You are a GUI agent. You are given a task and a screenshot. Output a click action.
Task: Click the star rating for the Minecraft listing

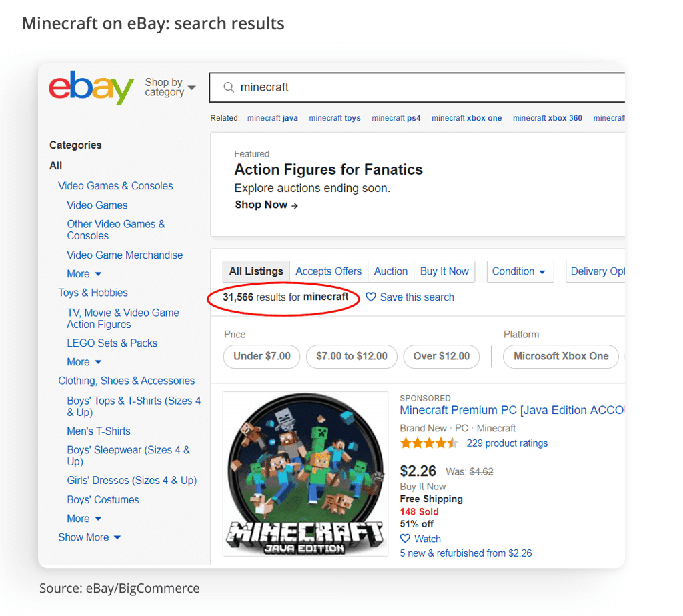coord(429,442)
